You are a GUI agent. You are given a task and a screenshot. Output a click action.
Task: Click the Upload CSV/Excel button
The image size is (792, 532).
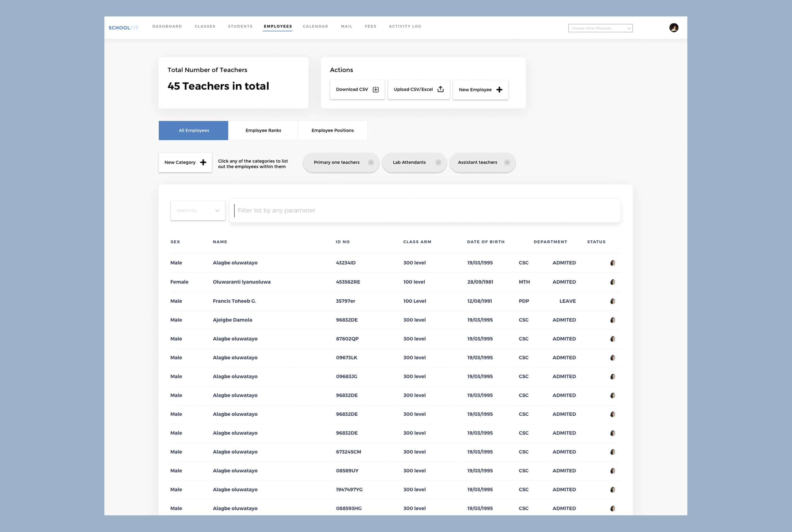419,90
